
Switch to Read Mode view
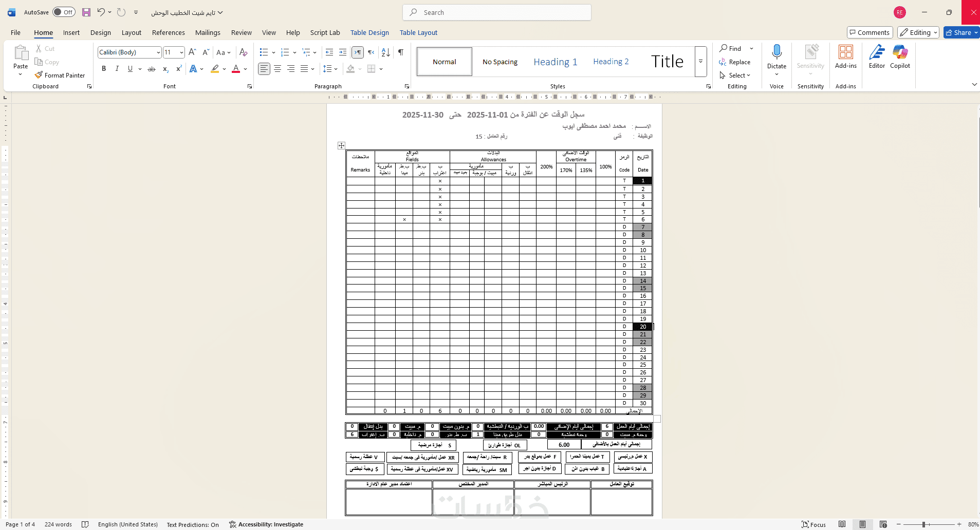pos(842,524)
